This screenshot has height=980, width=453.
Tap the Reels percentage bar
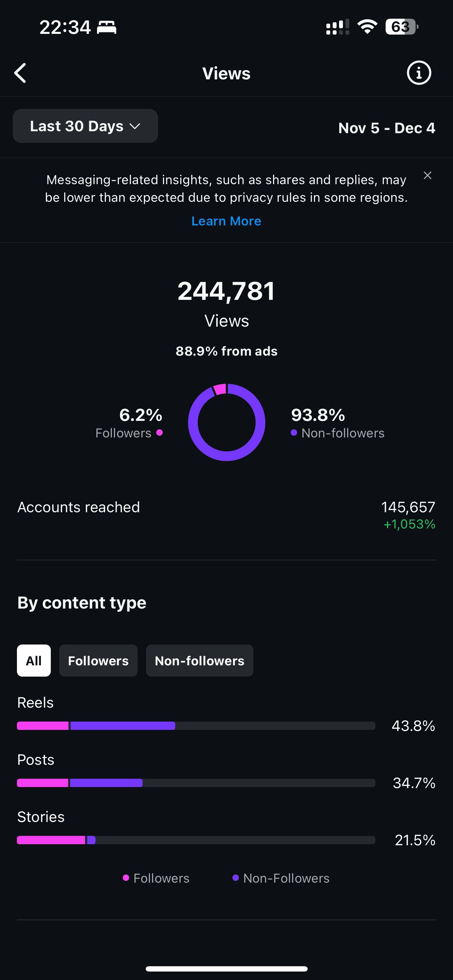[x=196, y=726]
